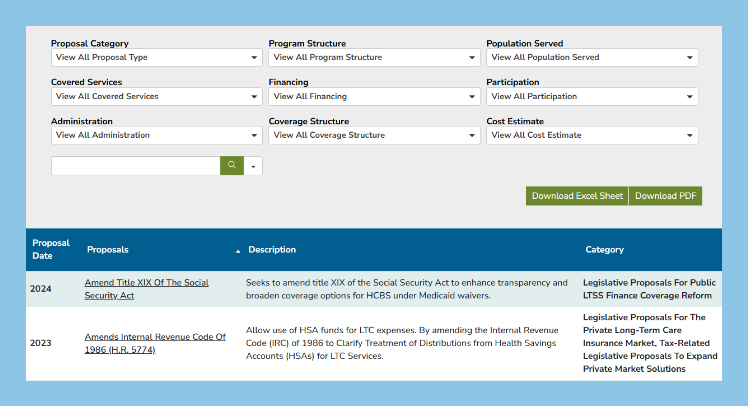Click the Download PDF button
The width and height of the screenshot is (748, 406).
666,196
